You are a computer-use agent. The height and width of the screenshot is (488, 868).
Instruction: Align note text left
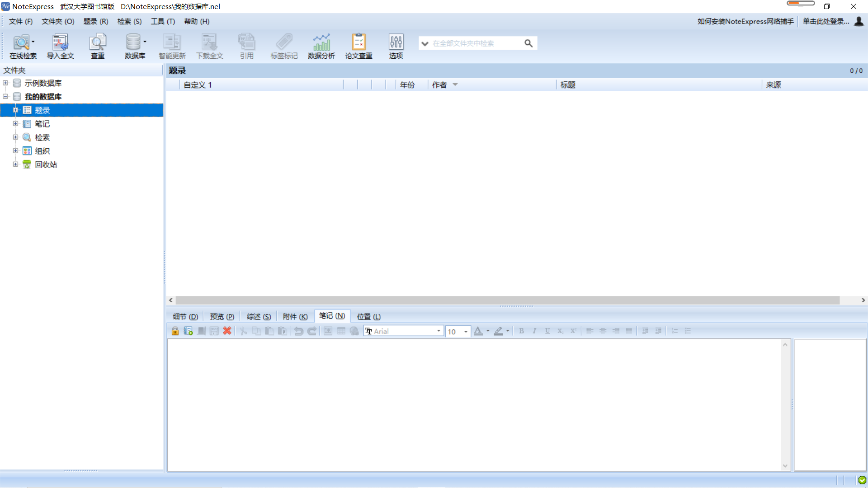pos(590,331)
